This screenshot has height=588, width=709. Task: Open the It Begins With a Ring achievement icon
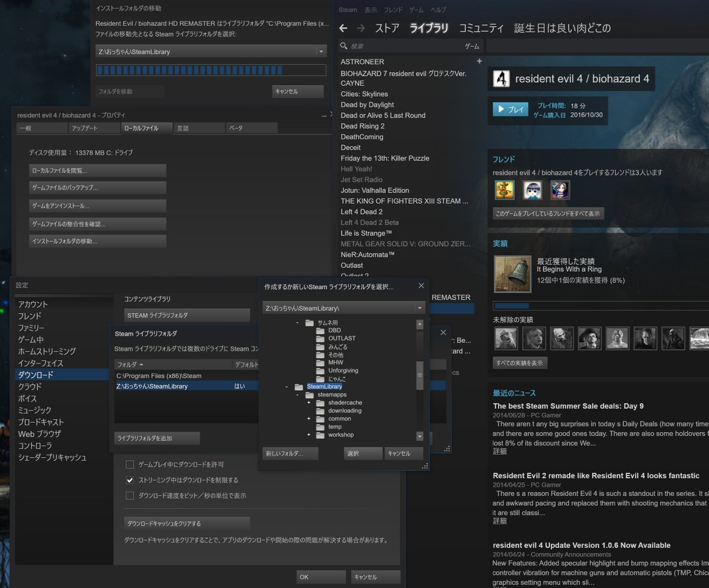(512, 273)
